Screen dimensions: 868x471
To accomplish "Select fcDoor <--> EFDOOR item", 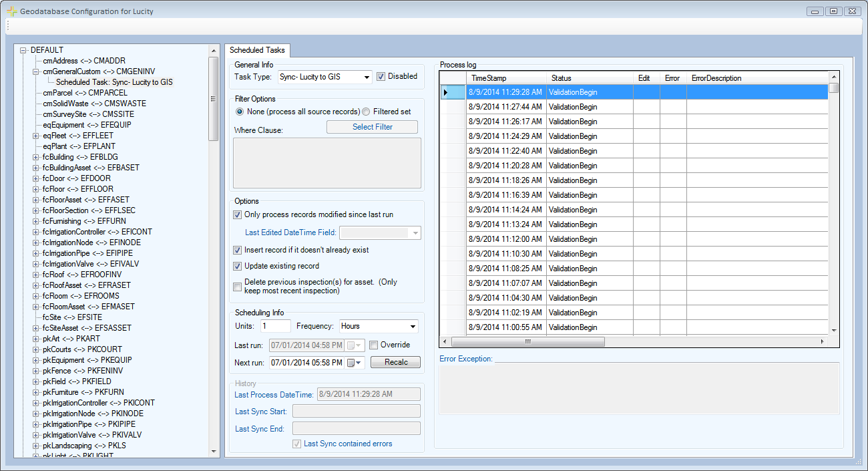I will 77,178.
